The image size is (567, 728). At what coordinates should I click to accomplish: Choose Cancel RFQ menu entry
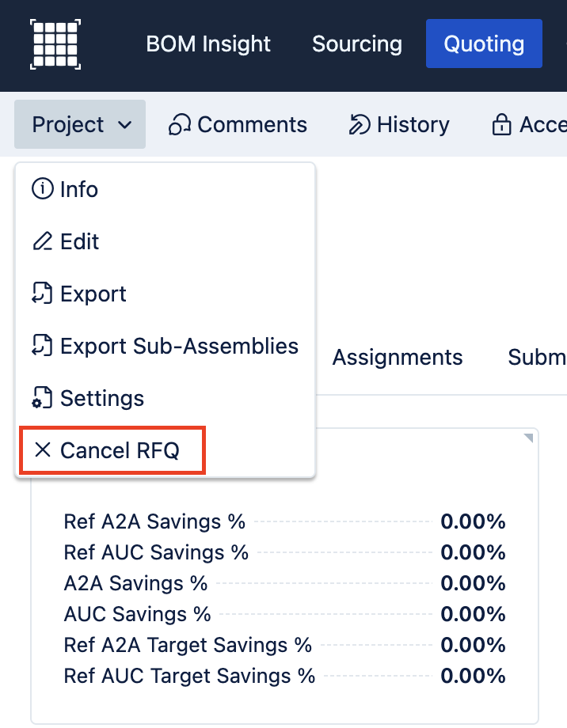click(120, 450)
